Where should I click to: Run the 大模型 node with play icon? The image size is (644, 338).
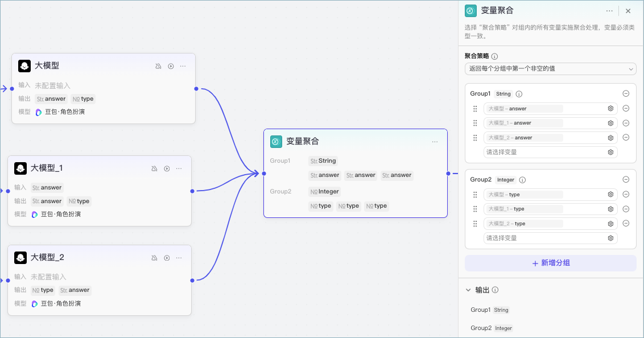[171, 66]
